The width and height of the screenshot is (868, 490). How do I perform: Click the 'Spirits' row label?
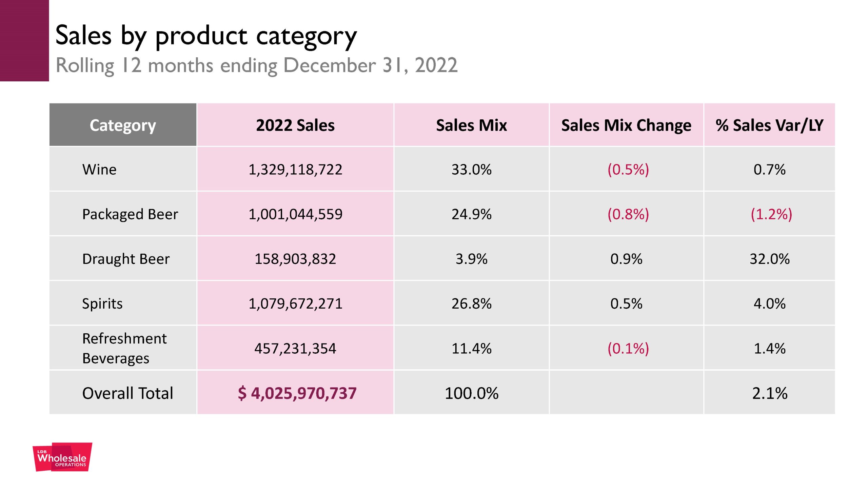point(102,303)
